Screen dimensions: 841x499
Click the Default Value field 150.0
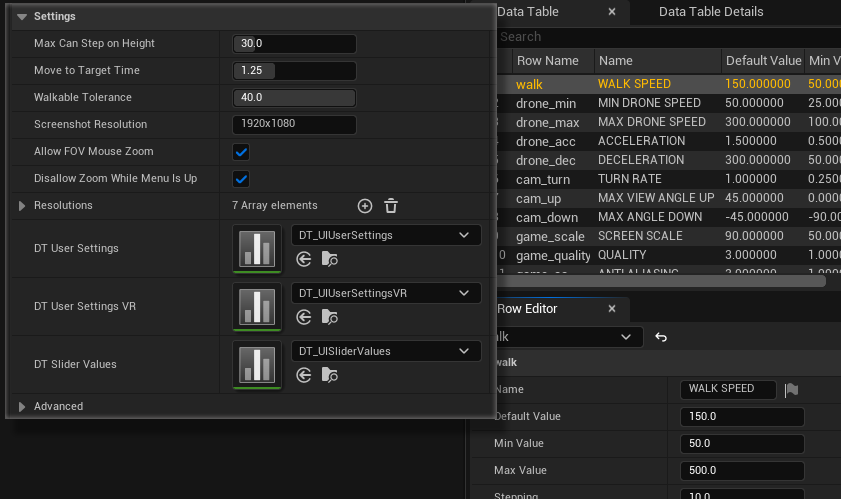point(742,416)
